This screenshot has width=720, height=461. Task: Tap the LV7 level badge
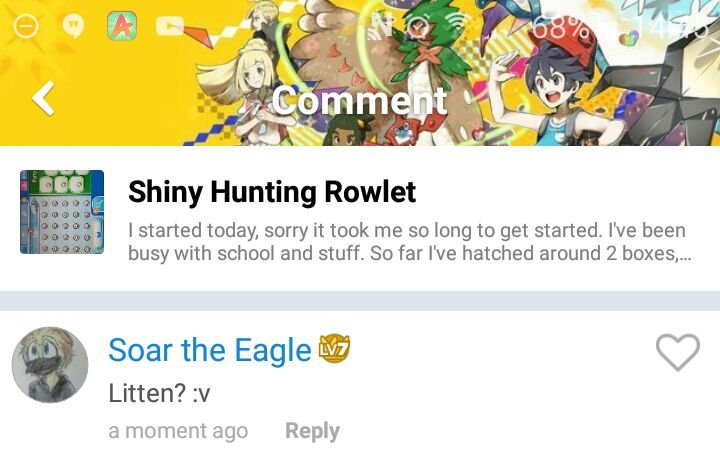pos(334,348)
